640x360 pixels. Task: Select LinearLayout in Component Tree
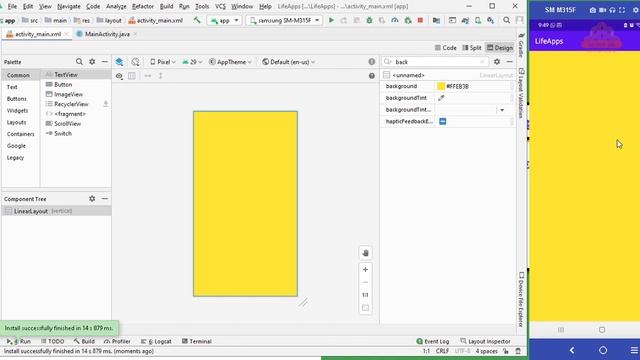click(x=56, y=211)
